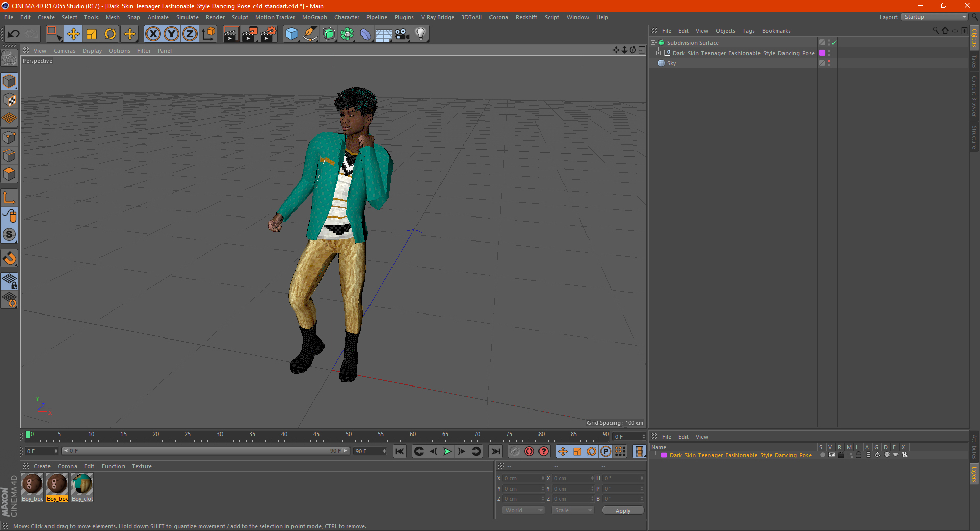The width and height of the screenshot is (980, 531).
Task: Toggle Subdivision Surface green enable checkmark
Action: point(834,43)
